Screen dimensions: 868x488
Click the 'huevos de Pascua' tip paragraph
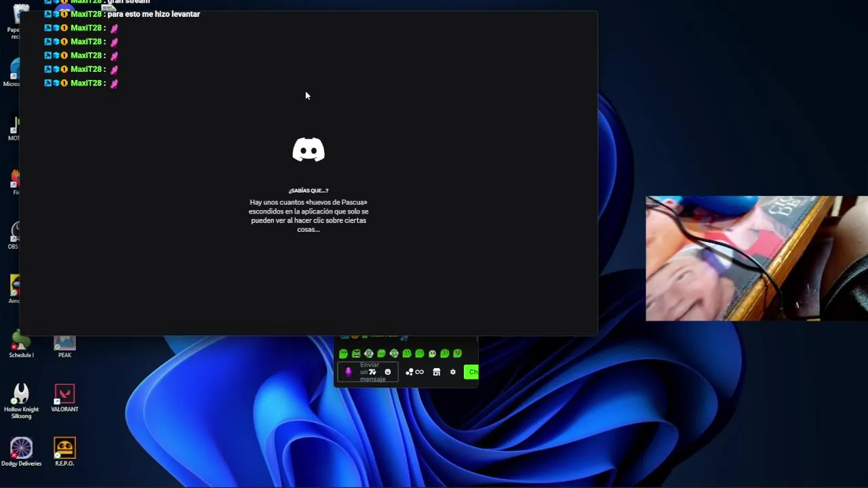coord(309,216)
